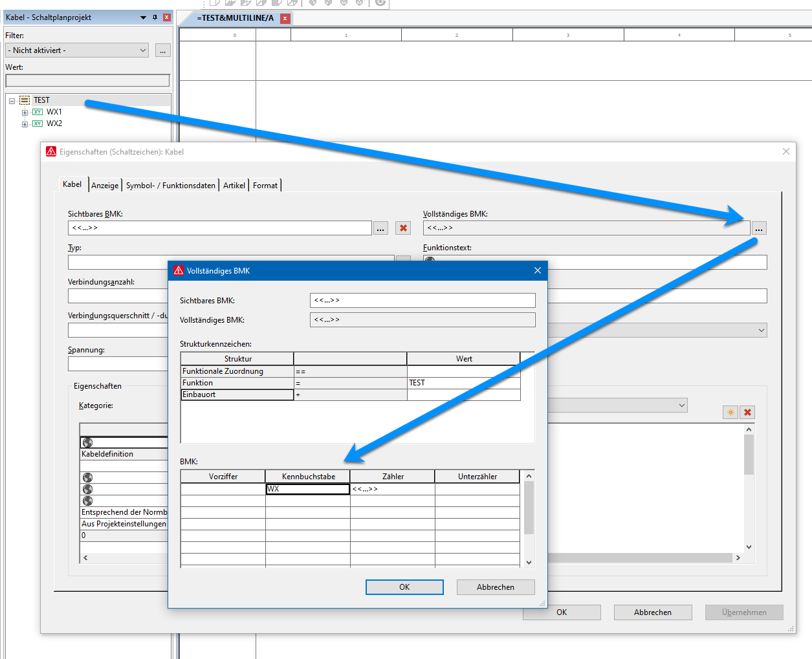Open the Kabel - Schaltplanprojekt panel menu arrow
Image resolution: width=812 pixels, height=659 pixels.
[144, 17]
